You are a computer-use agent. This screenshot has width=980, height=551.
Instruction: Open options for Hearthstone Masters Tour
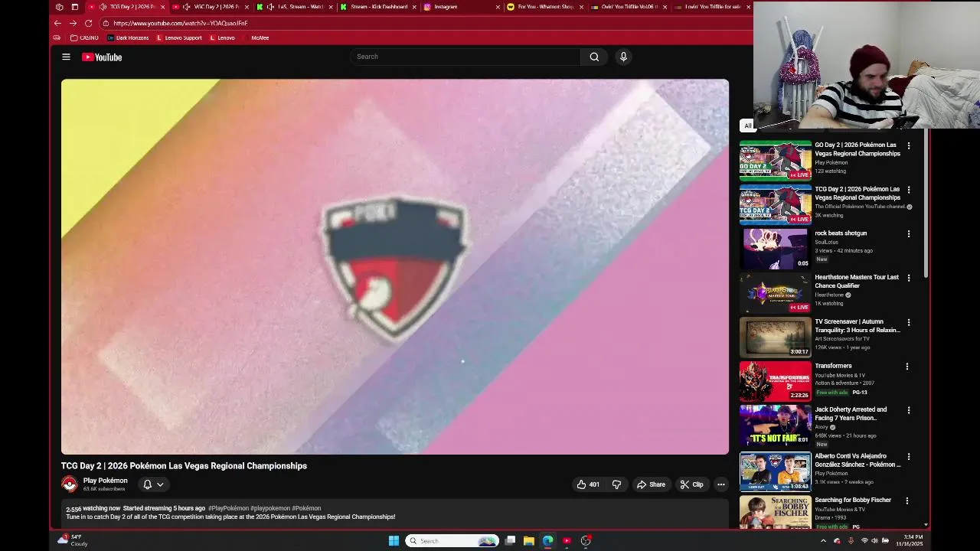coord(909,278)
